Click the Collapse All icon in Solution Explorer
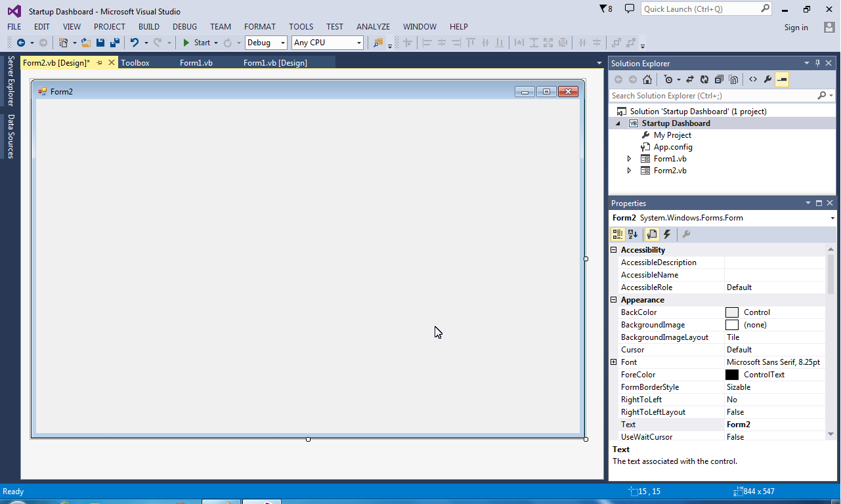 click(x=719, y=79)
